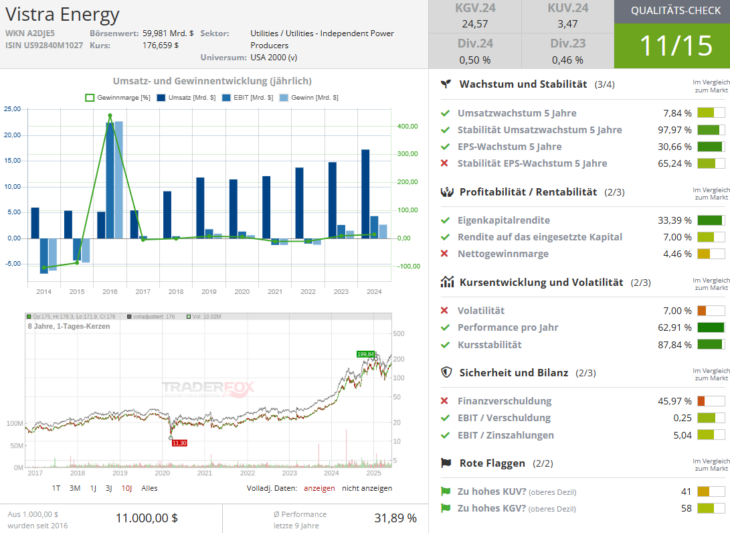This screenshot has width=730, height=533.
Task: Click the 199.84 high marker on price chart
Action: (x=366, y=354)
